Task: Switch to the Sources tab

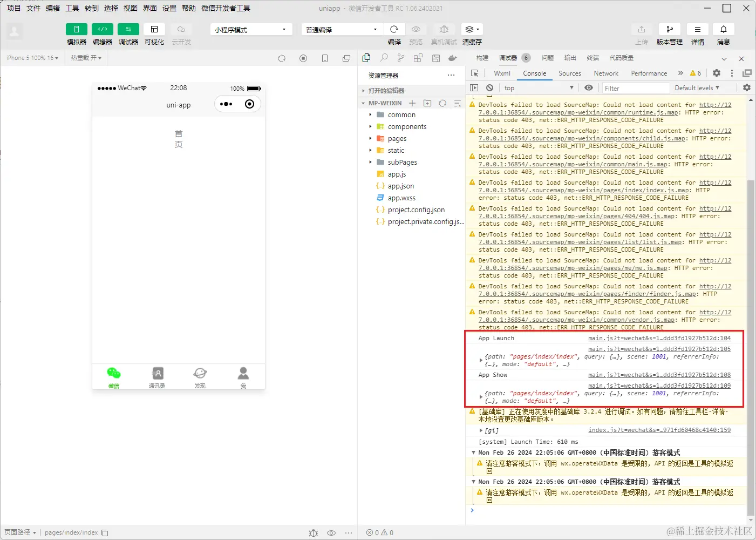Action: pos(570,73)
